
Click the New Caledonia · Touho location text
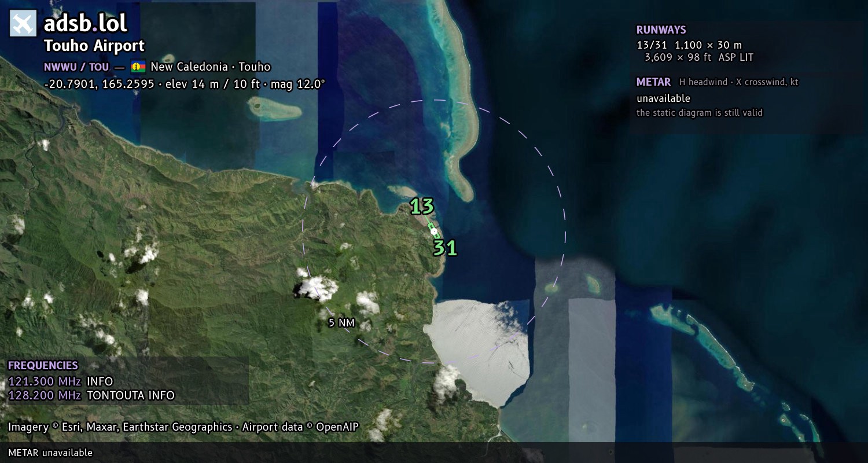[x=211, y=67]
